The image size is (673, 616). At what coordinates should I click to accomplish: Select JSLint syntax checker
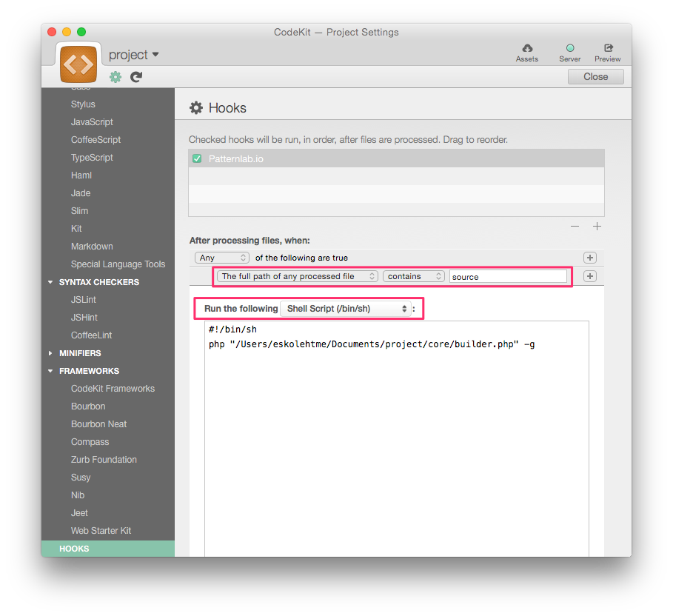pos(83,300)
